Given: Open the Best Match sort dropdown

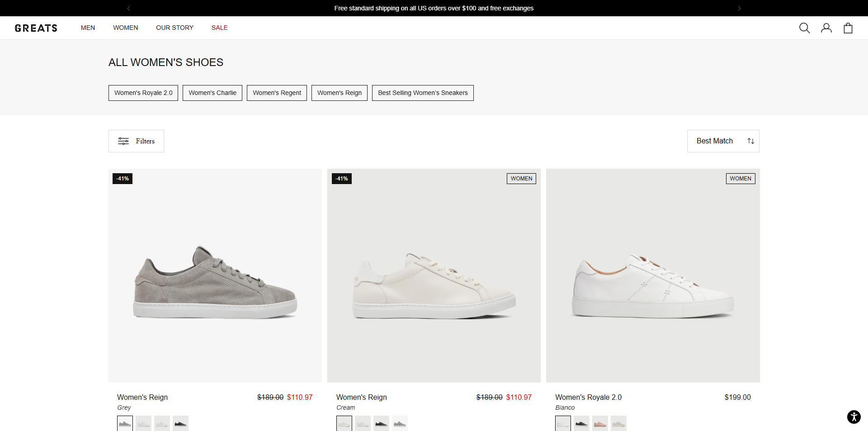Looking at the screenshot, I should coord(723,141).
